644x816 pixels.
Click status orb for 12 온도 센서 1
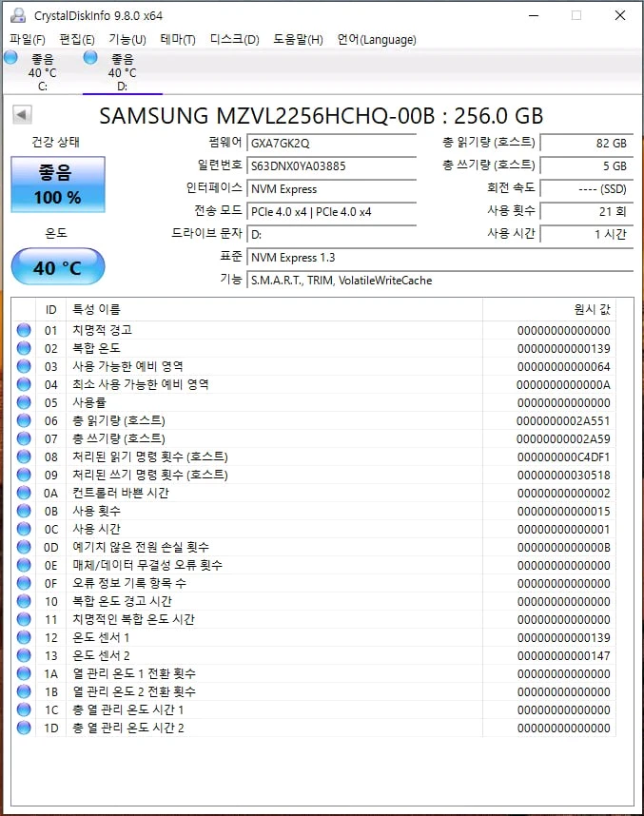pyautogui.click(x=24, y=637)
